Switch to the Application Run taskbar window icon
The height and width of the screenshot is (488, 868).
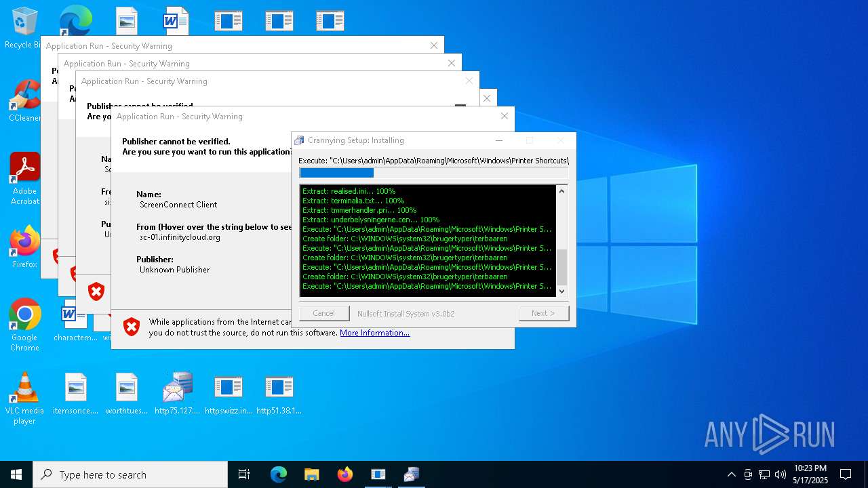coord(378,474)
